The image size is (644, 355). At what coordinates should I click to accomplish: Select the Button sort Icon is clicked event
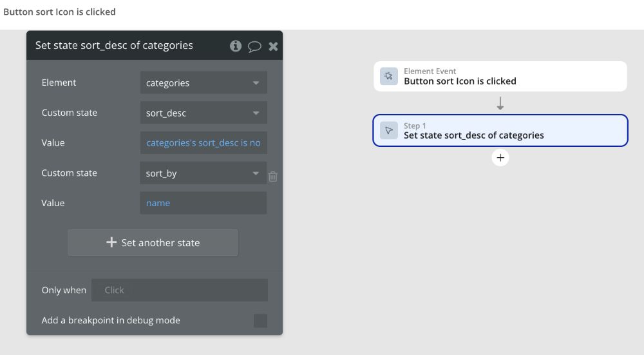[500, 77]
